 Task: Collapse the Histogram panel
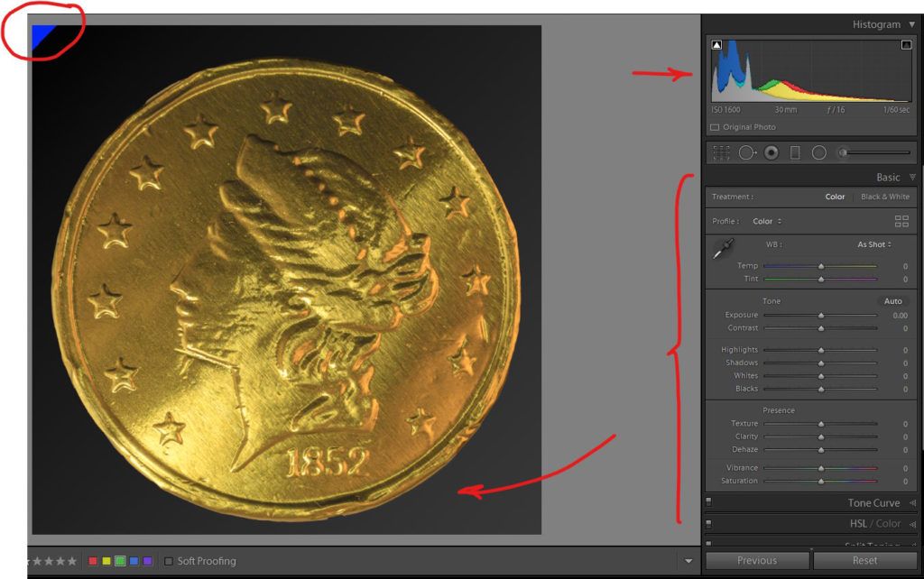pos(911,24)
